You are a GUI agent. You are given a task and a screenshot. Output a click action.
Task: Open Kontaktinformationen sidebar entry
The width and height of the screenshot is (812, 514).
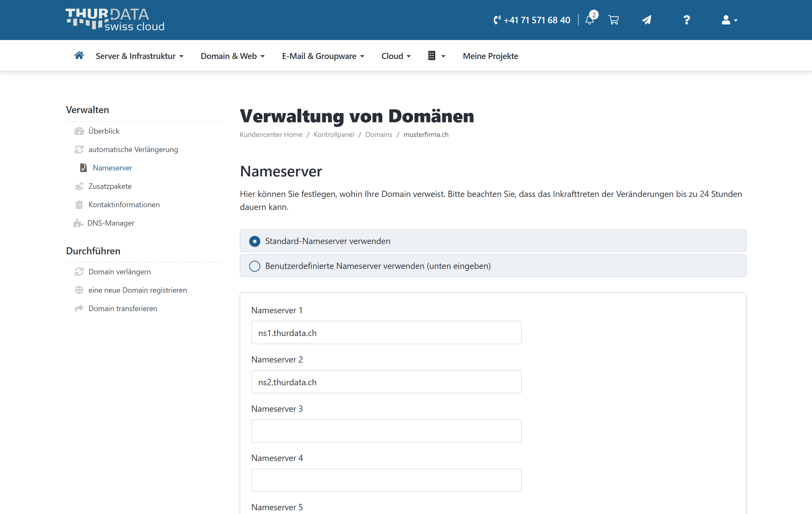tap(124, 205)
